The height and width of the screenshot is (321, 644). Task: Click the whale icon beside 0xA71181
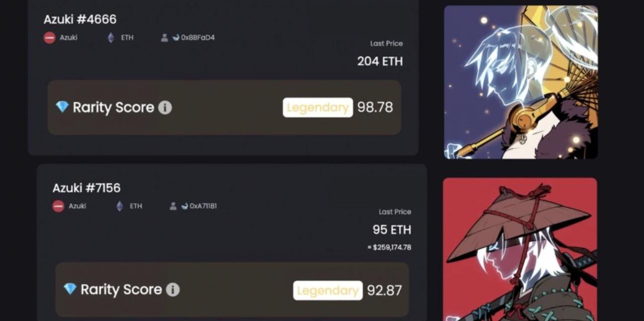tap(185, 206)
